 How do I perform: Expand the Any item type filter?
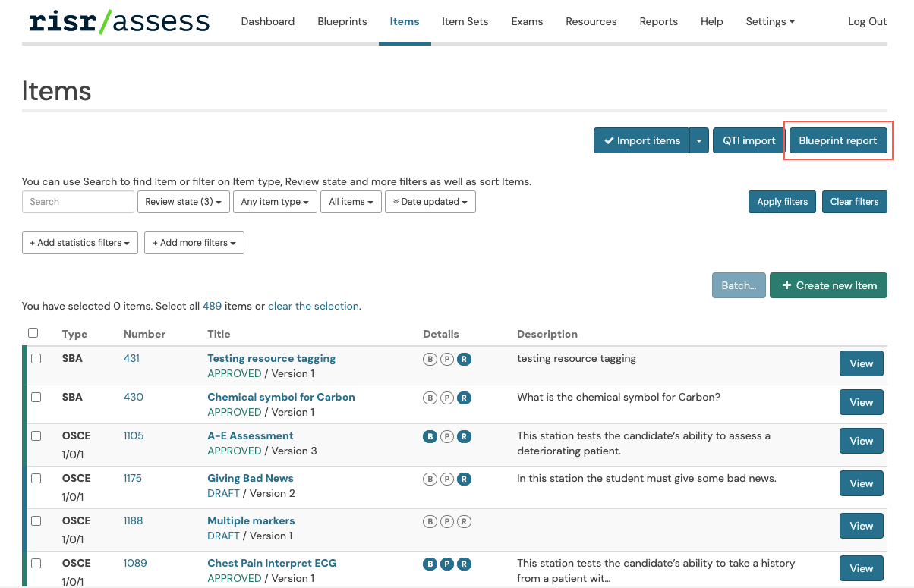[275, 202]
